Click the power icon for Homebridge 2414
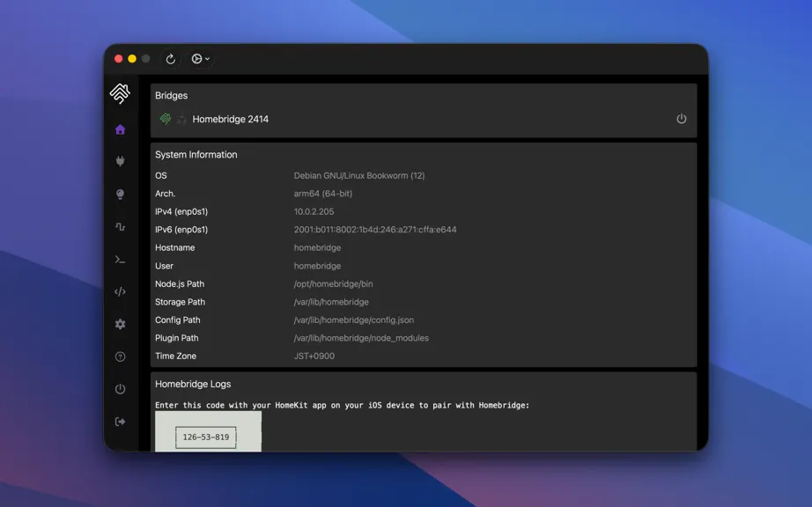 pos(682,119)
